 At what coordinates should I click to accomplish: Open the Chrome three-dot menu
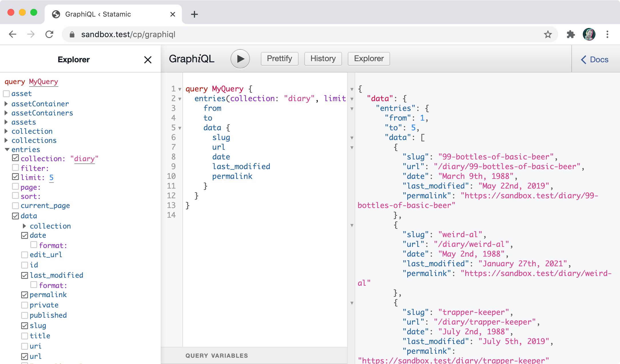(x=607, y=34)
